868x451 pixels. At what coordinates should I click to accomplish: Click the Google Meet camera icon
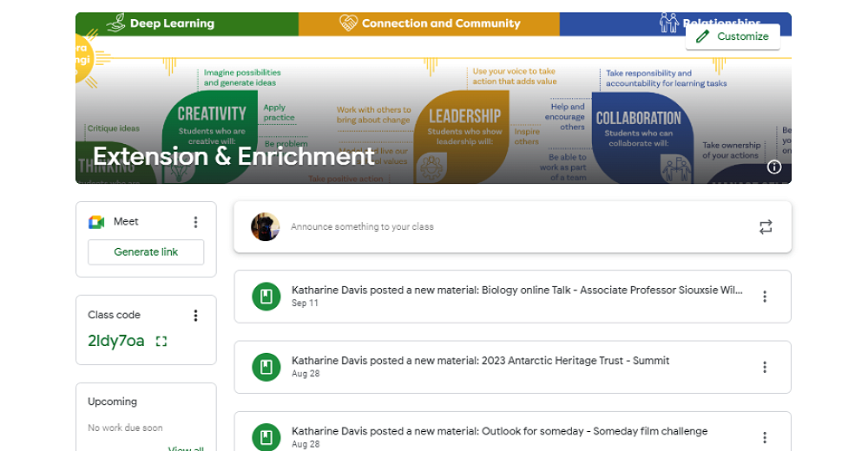(x=96, y=222)
